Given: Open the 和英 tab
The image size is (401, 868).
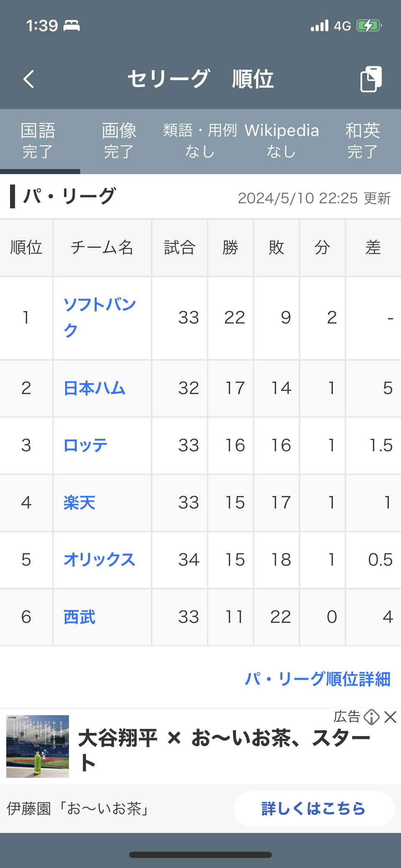Looking at the screenshot, I should (363, 141).
